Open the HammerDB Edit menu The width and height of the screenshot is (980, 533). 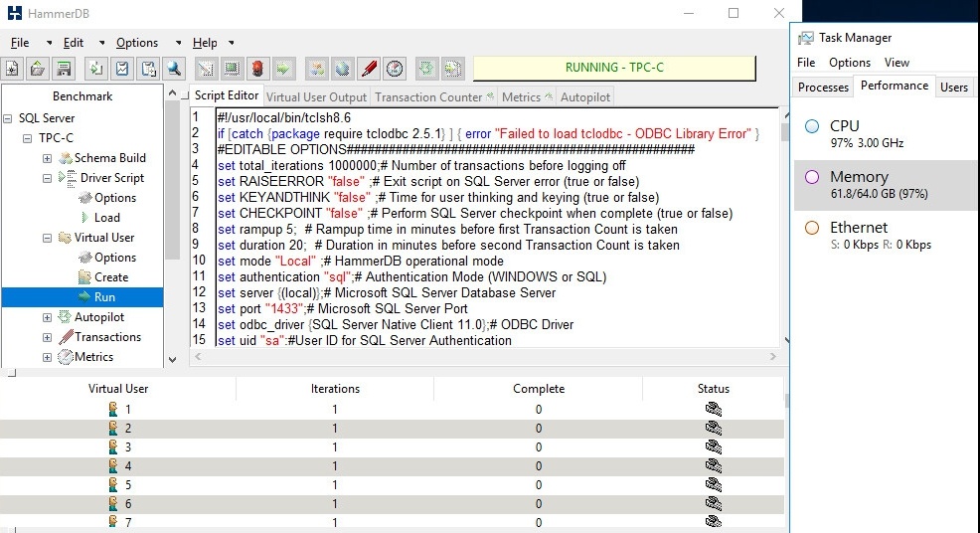(74, 43)
